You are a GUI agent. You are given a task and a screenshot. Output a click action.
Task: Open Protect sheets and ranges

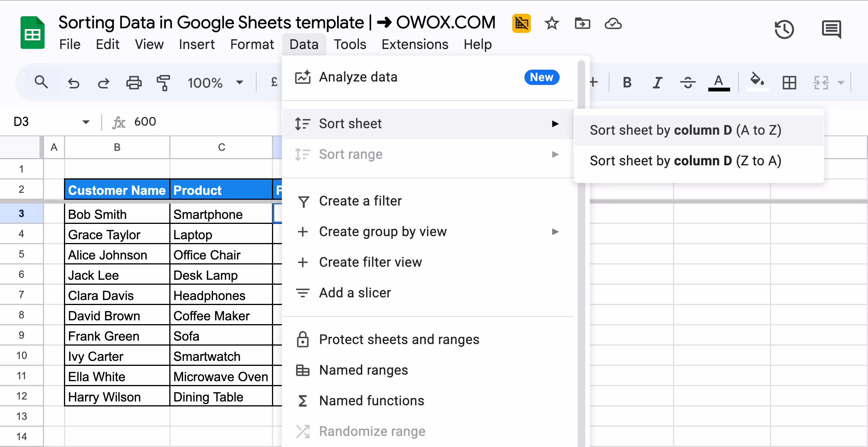(399, 339)
